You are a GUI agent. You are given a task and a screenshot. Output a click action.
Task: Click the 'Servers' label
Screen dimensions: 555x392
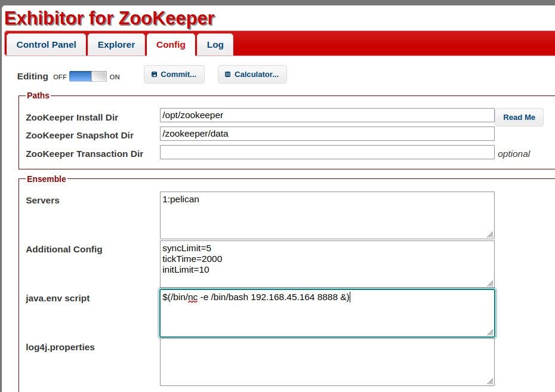42,200
